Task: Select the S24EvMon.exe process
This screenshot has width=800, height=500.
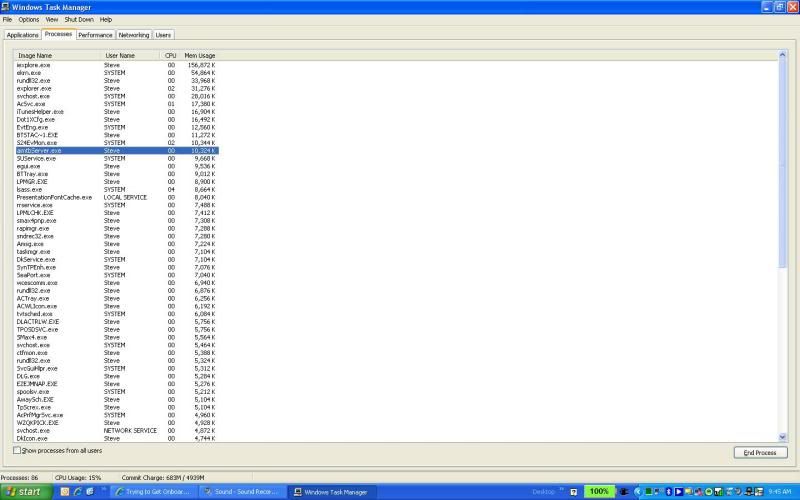Action: click(117, 143)
